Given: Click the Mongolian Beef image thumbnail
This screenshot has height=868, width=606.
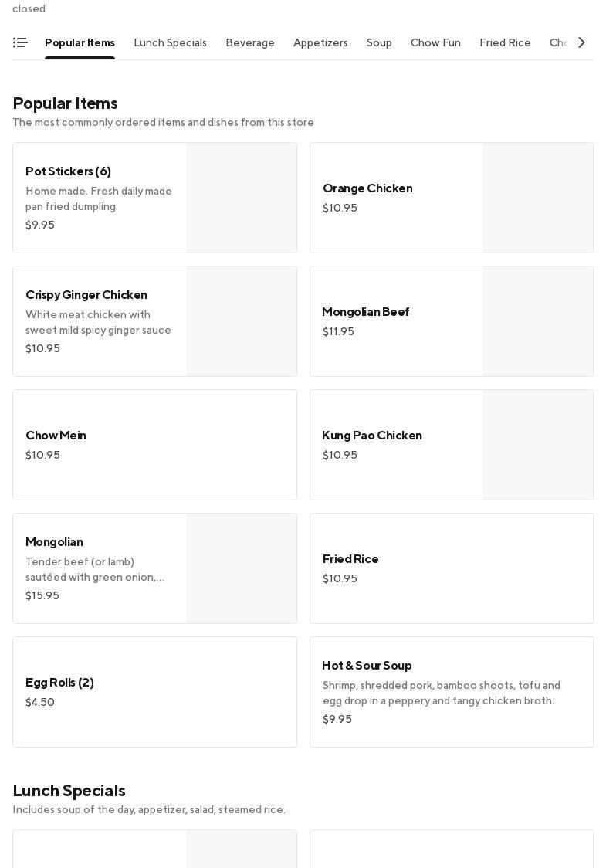Looking at the screenshot, I should tap(538, 321).
